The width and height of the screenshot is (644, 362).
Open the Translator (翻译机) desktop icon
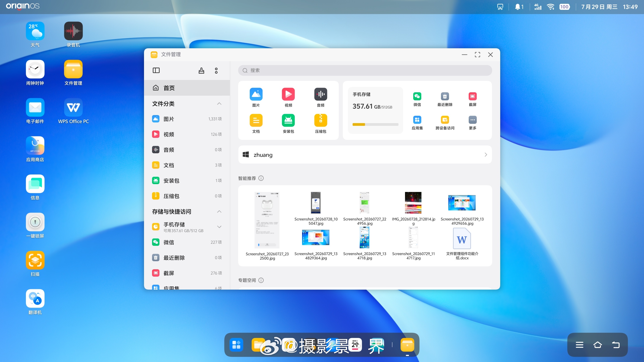pyautogui.click(x=35, y=302)
